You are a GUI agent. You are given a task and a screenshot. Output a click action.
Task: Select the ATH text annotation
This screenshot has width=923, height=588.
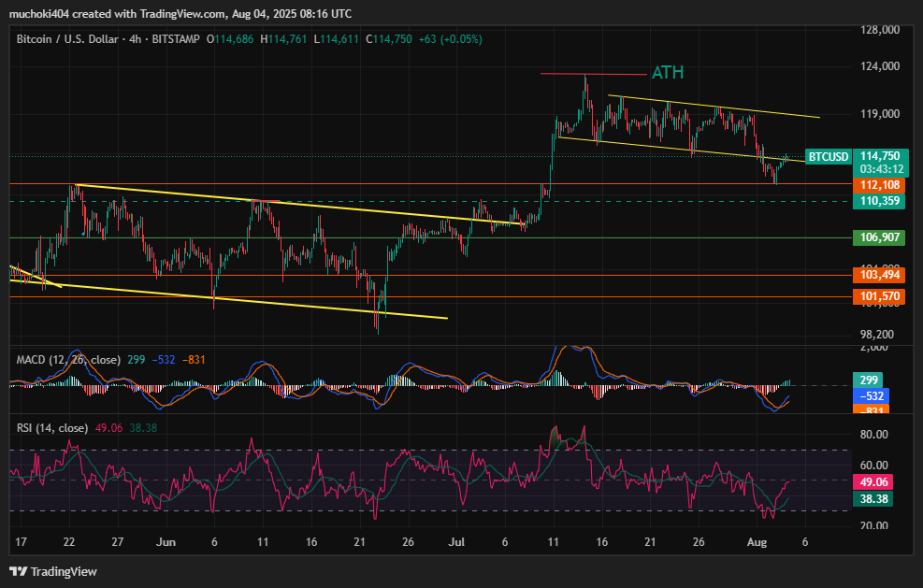(x=666, y=73)
